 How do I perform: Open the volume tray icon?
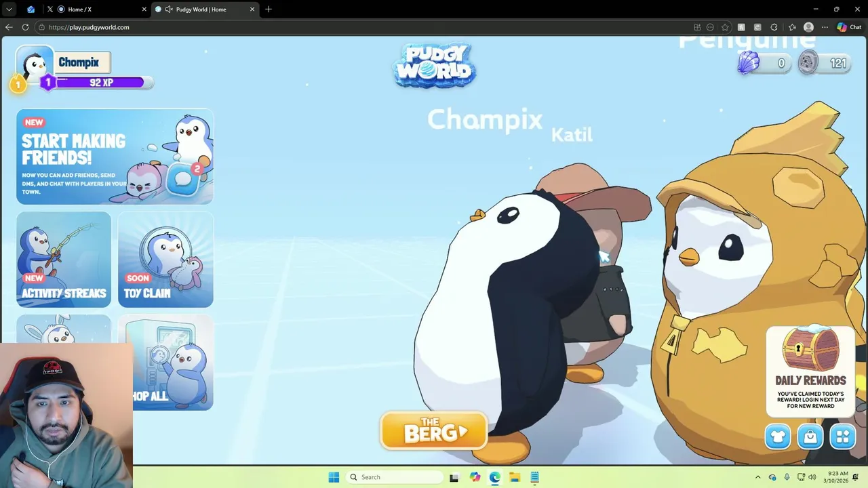coord(812,477)
